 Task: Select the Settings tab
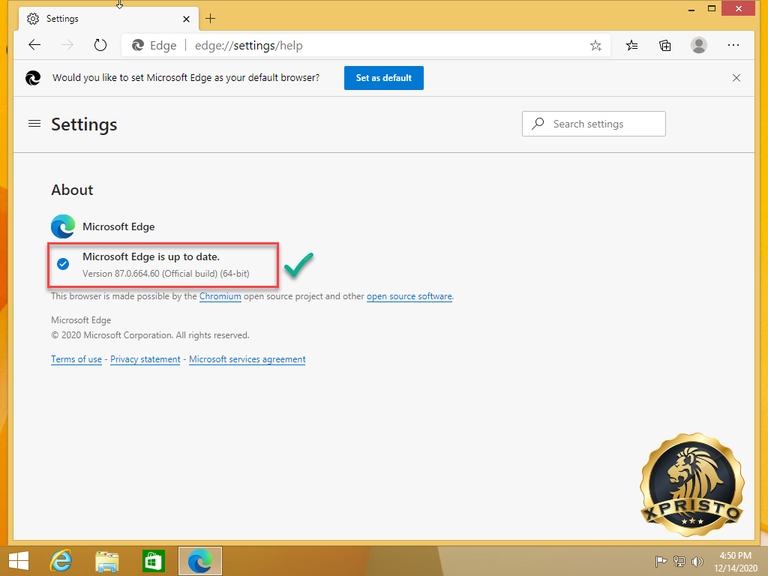coord(109,19)
